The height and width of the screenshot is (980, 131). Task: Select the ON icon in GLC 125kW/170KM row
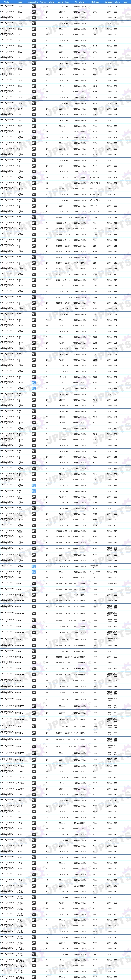33,109
